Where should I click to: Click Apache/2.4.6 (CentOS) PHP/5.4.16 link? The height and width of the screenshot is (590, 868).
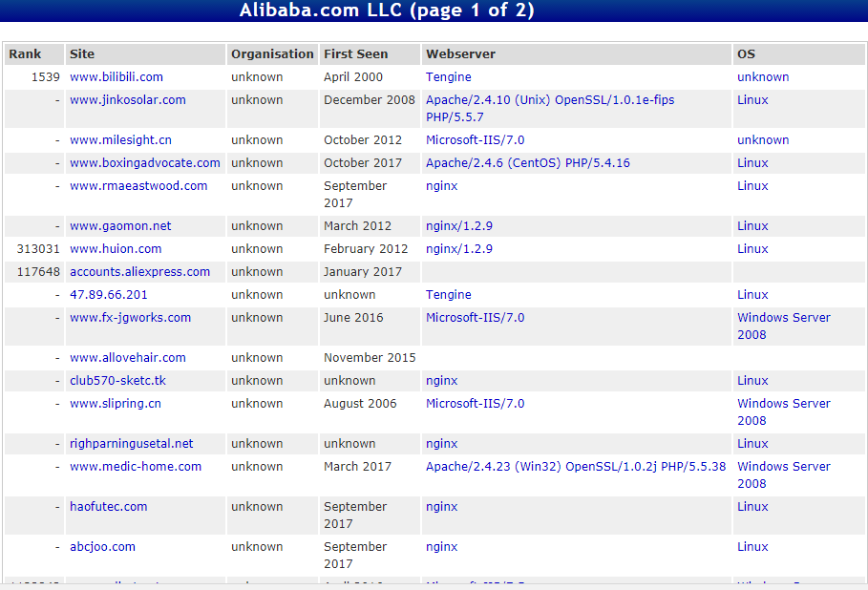[527, 163]
